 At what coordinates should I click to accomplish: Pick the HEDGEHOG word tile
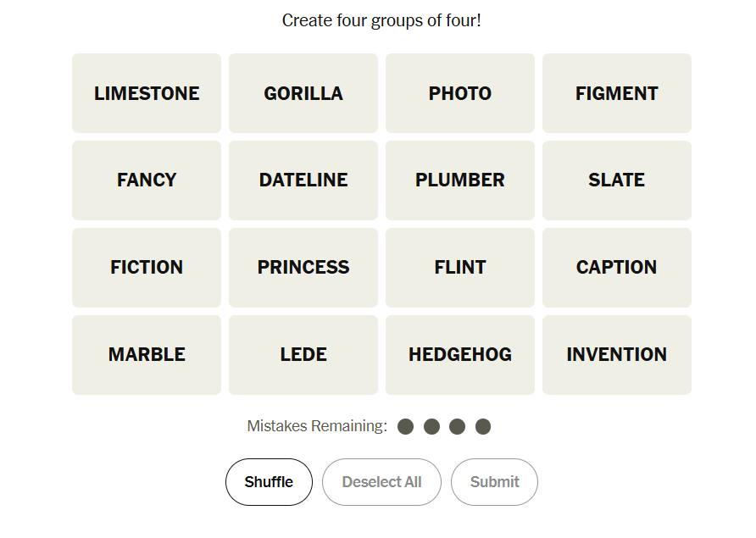(x=460, y=355)
